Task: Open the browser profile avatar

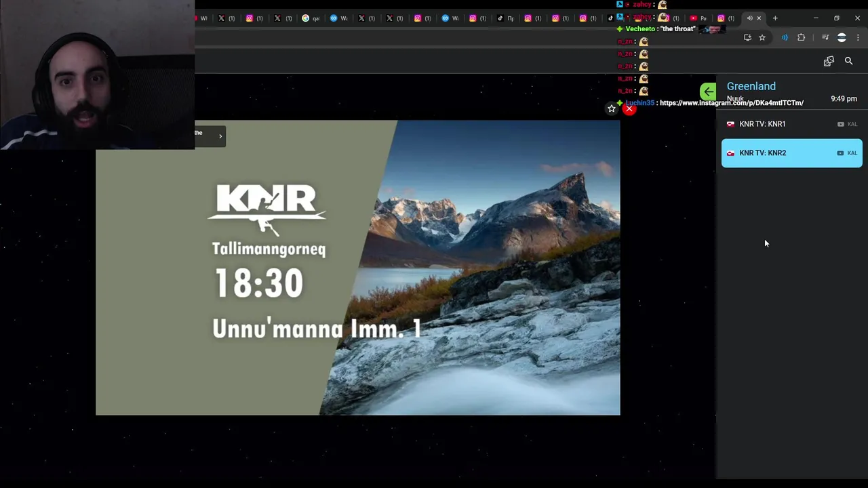Action: pyautogui.click(x=842, y=38)
